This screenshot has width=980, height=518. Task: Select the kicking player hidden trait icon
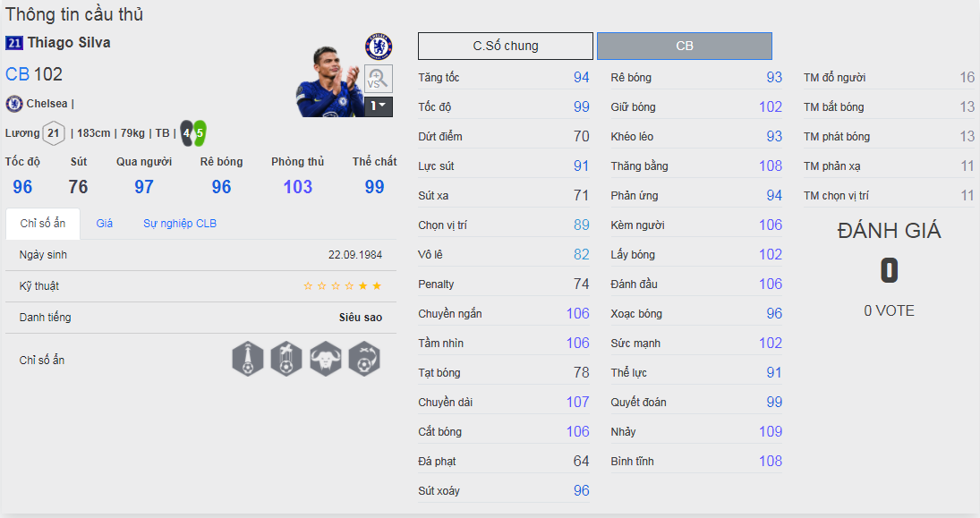point(287,359)
